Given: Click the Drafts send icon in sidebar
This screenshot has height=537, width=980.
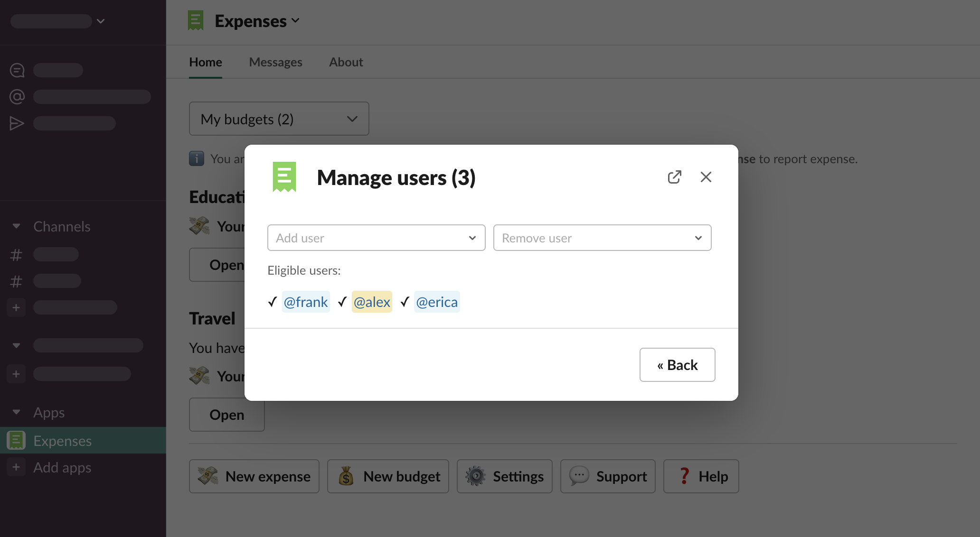Looking at the screenshot, I should coord(17,123).
